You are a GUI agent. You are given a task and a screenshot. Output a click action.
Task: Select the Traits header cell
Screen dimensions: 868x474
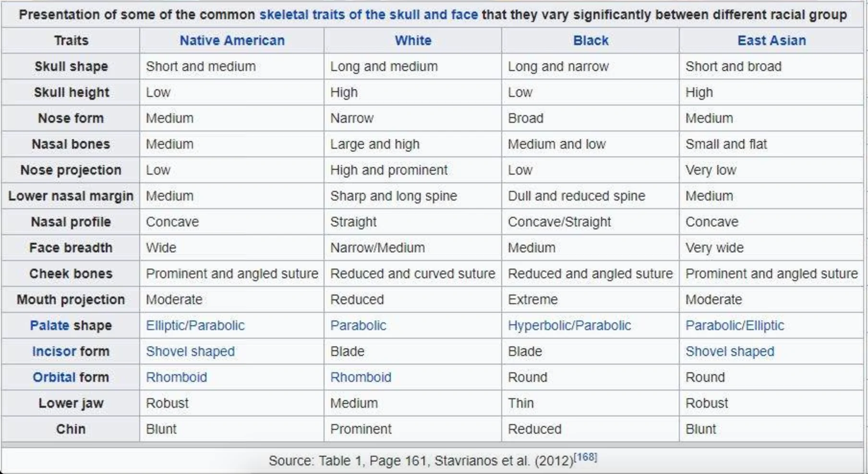coord(71,40)
